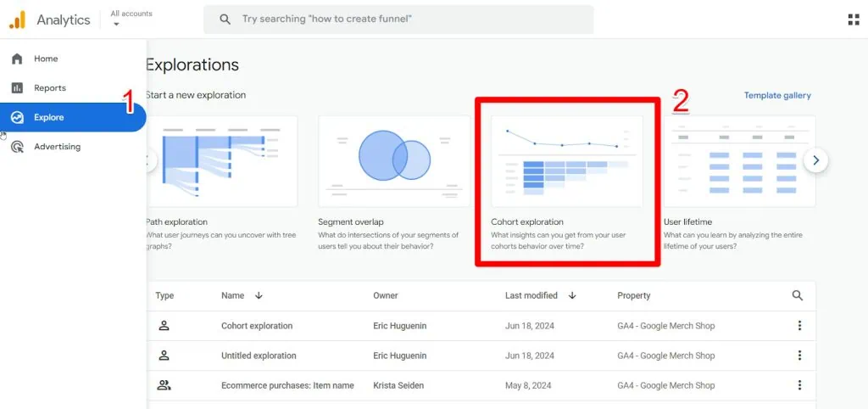Open more options for Cohort exploration row

pyautogui.click(x=798, y=326)
